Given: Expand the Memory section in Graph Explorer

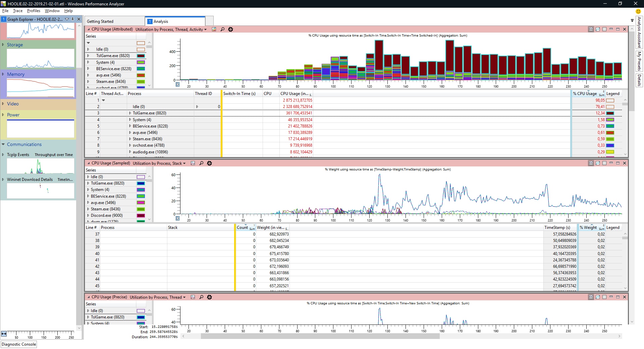Looking at the screenshot, I should [x=3, y=74].
